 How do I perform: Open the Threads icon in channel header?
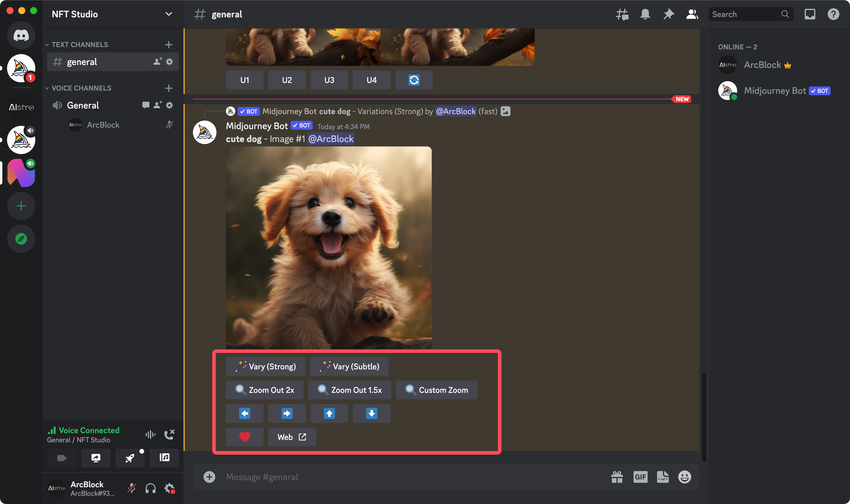click(x=622, y=14)
